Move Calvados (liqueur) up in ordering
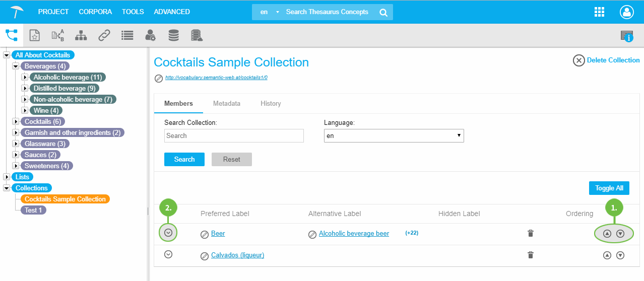 [x=607, y=255]
